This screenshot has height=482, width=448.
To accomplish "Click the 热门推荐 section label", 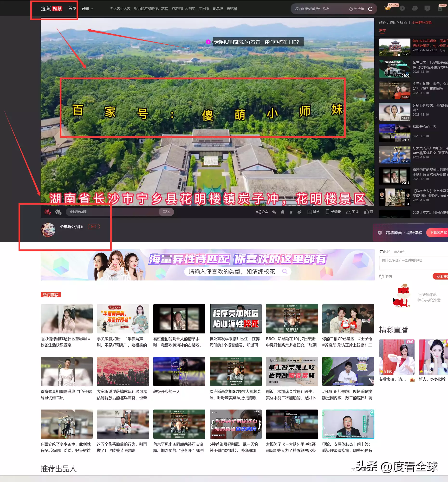I will coord(51,295).
